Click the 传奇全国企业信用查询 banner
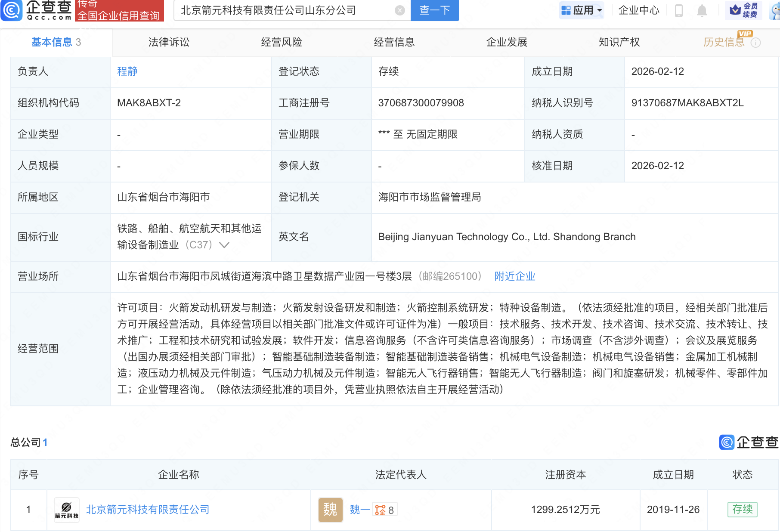780x532 pixels. click(x=119, y=11)
